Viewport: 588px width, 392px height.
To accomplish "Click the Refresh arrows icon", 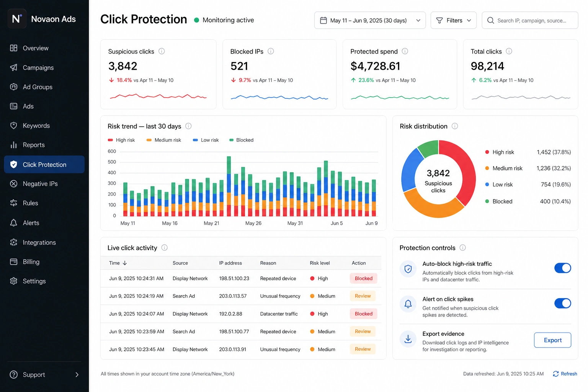I will [556, 374].
